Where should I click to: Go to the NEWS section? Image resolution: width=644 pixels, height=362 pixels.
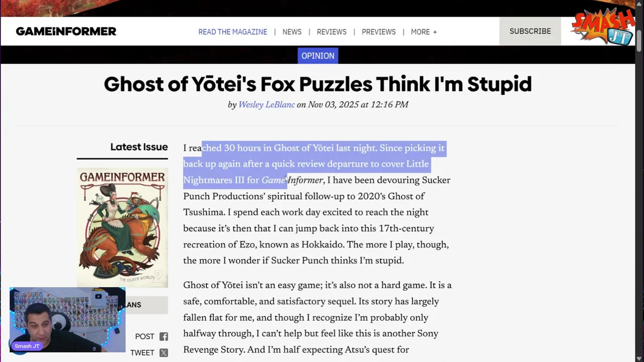pos(292,32)
